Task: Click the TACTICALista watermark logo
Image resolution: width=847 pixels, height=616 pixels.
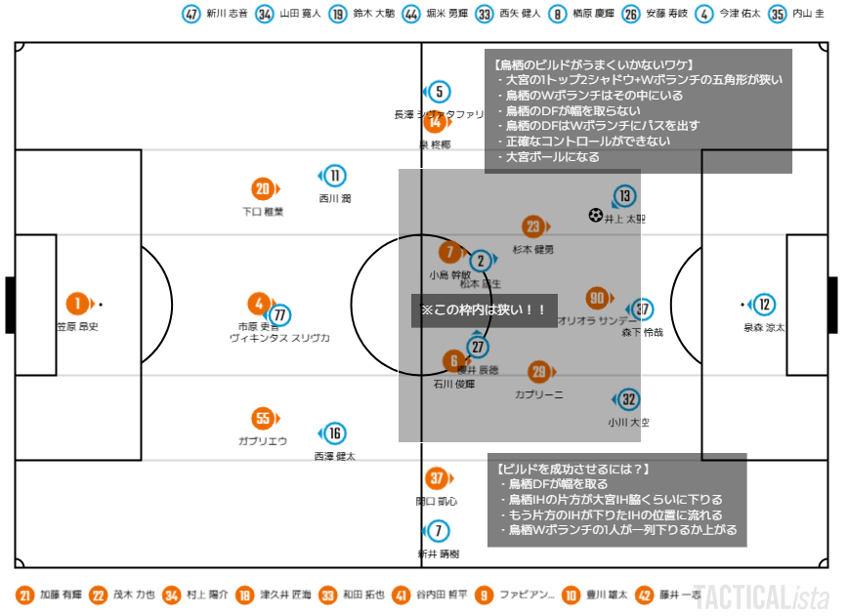Action: pos(761,597)
